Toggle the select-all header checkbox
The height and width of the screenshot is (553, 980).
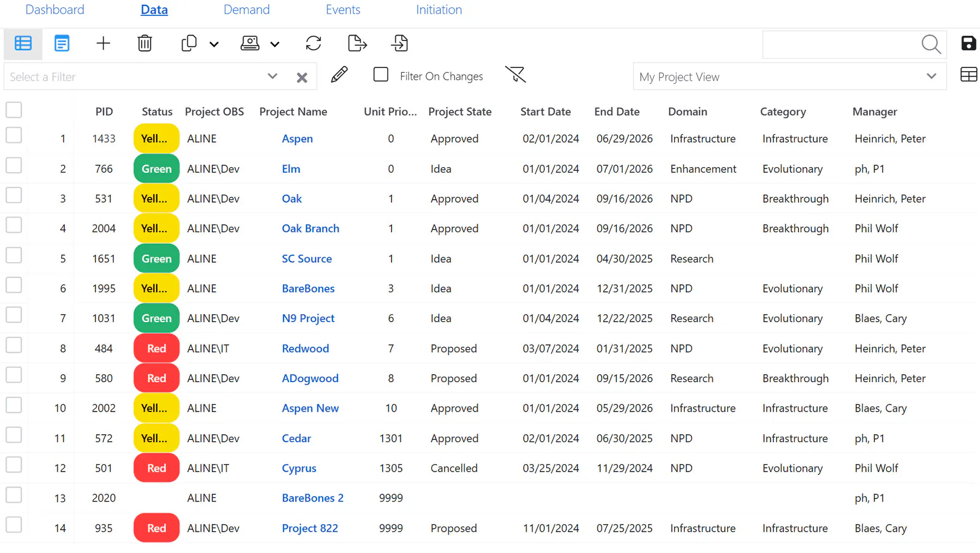tap(13, 110)
